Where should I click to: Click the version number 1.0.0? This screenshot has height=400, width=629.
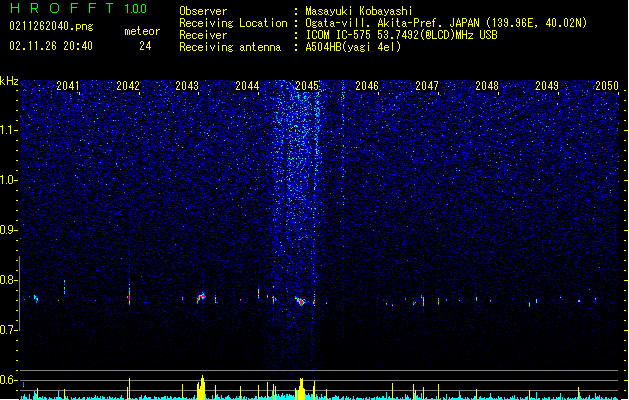coord(135,9)
